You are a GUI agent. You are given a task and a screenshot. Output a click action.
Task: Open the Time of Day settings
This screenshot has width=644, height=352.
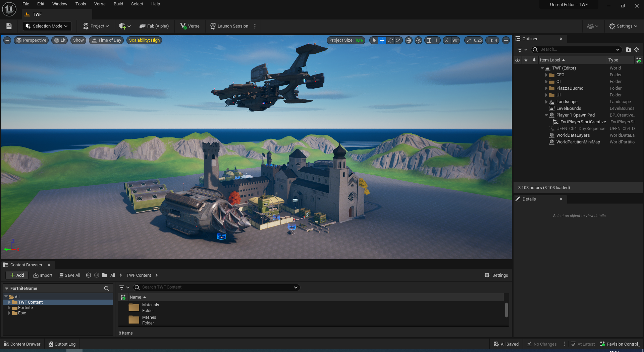click(x=106, y=40)
